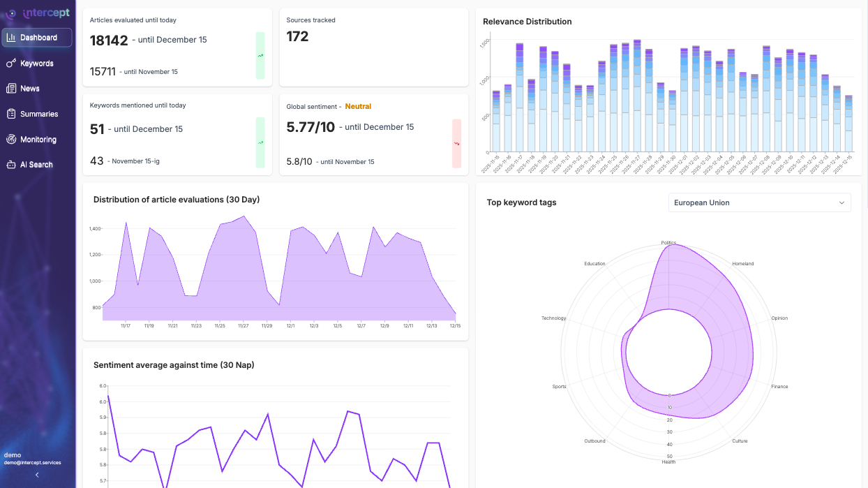868x488 pixels.
Task: Open the Monitoring section label
Action: pyautogui.click(x=38, y=140)
